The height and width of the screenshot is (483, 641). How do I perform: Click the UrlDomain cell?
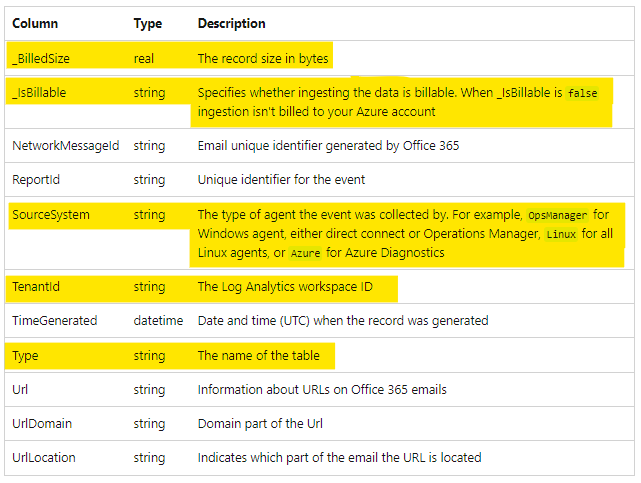click(42, 423)
